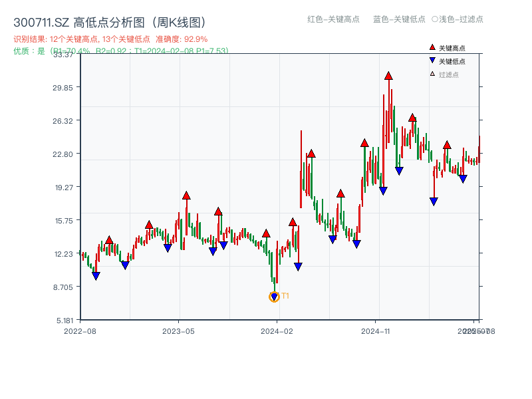Click the rightmost blue key low marker
The width and height of the screenshot is (532, 399).
pyautogui.click(x=463, y=179)
